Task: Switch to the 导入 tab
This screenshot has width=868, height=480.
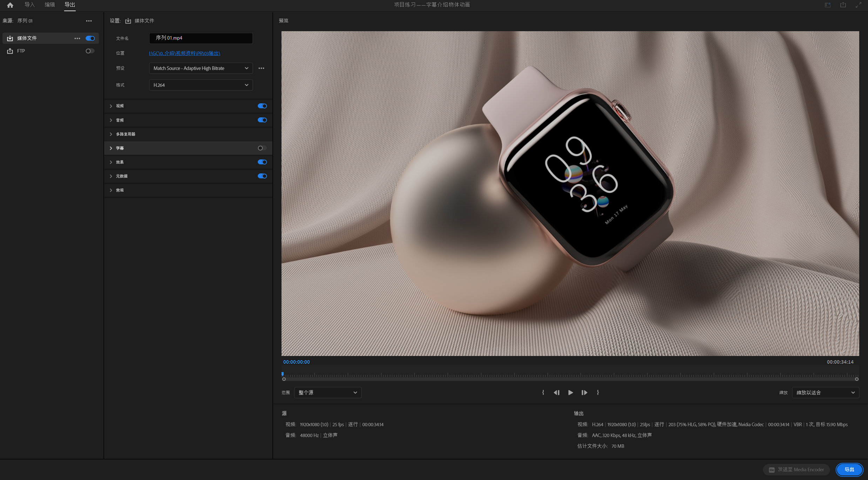Action: [29, 5]
